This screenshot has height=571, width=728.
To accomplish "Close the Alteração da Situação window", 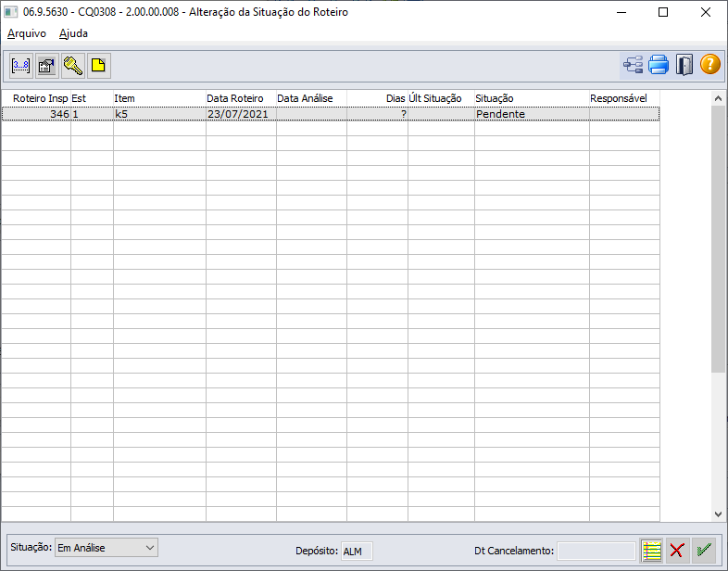I will (706, 12).
